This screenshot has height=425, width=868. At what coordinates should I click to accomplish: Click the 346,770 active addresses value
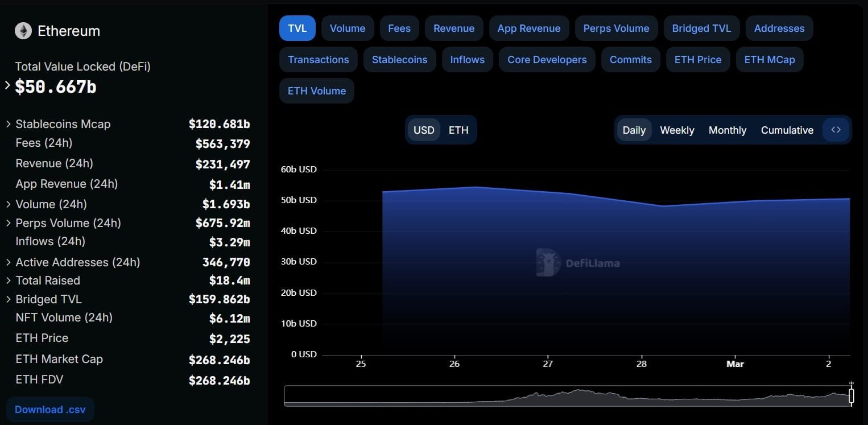pyautogui.click(x=226, y=262)
